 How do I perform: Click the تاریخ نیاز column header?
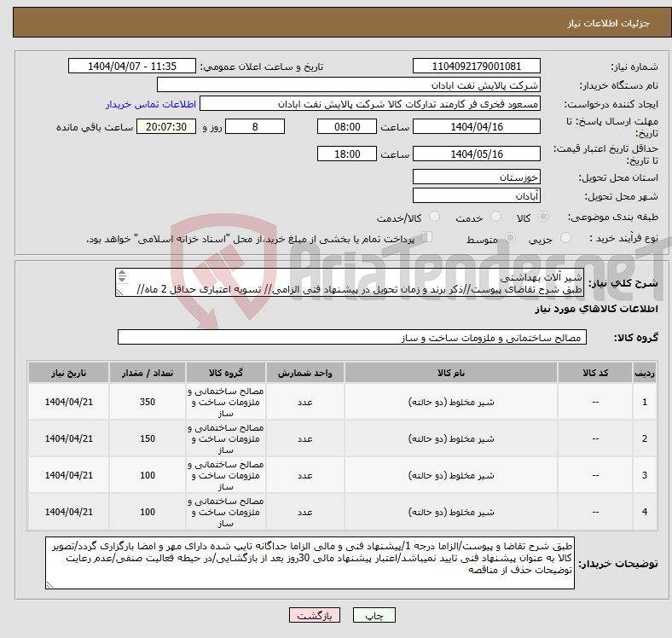pos(68,373)
